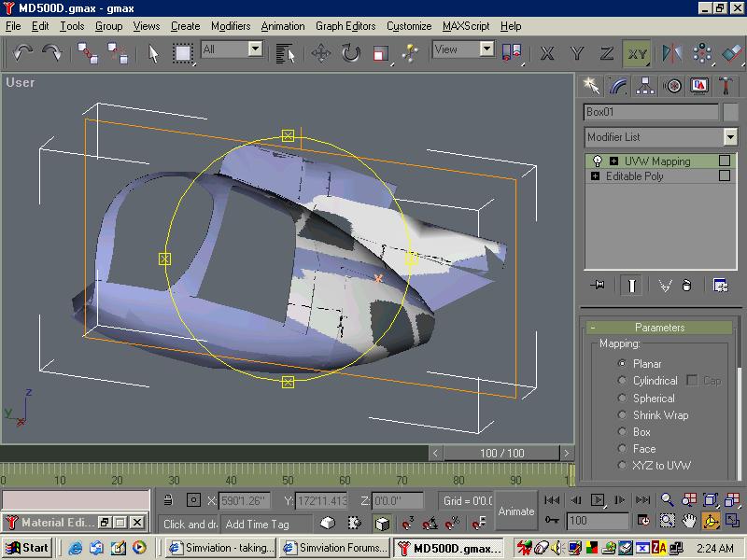Image resolution: width=747 pixels, height=560 pixels.
Task: Open the Modifier List dropdown
Action: pyautogui.click(x=729, y=137)
